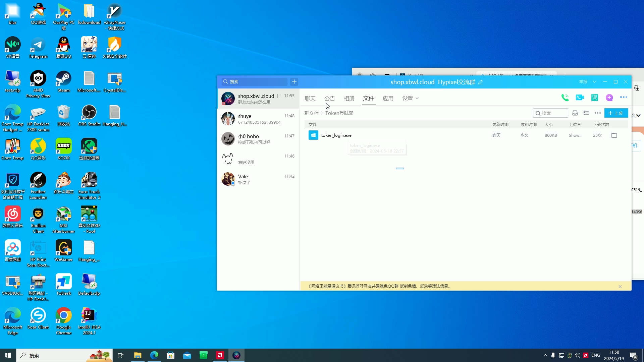
Task: Open File Explorer from taskbar
Action: point(138,355)
